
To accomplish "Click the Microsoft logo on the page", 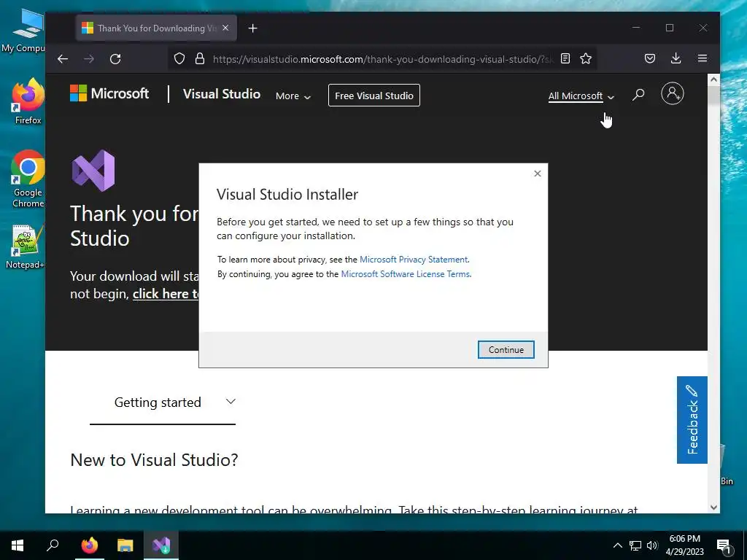I will coord(109,93).
